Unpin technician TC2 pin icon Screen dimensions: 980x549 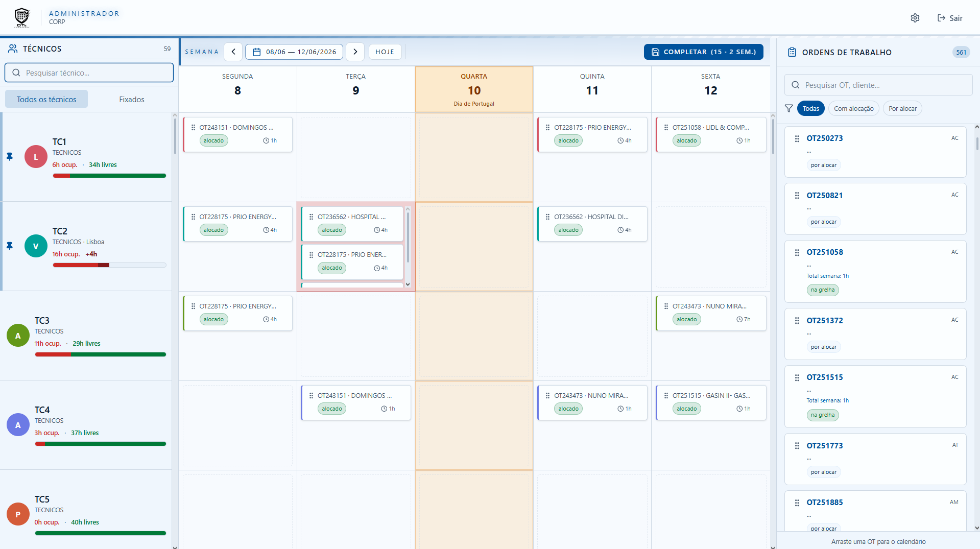pyautogui.click(x=10, y=246)
